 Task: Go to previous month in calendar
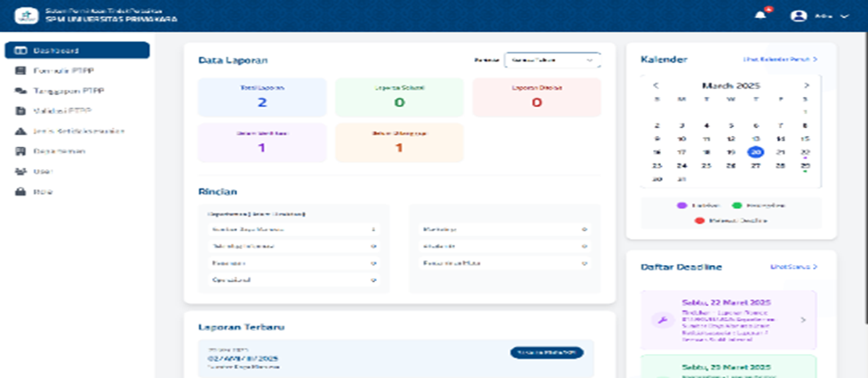(x=656, y=86)
